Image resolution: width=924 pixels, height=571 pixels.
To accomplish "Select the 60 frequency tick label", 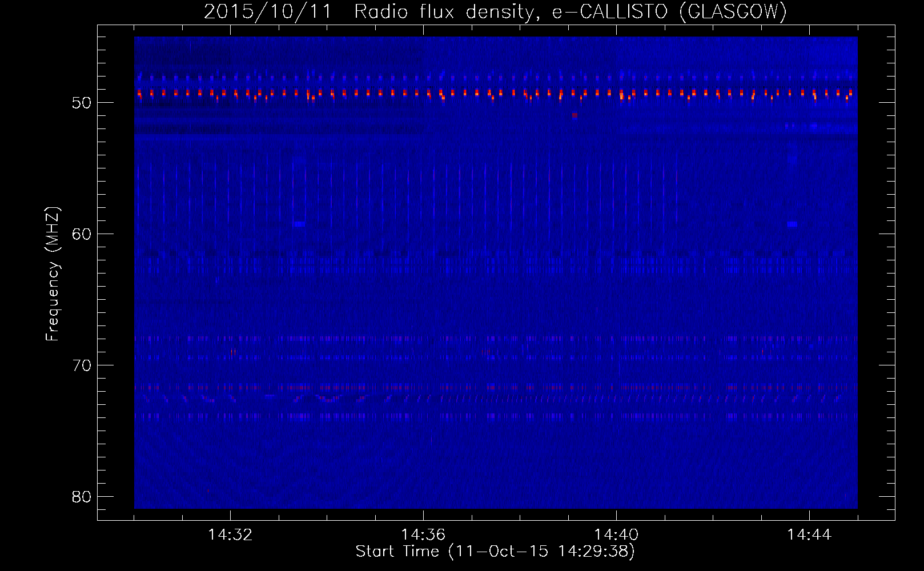I will point(82,234).
